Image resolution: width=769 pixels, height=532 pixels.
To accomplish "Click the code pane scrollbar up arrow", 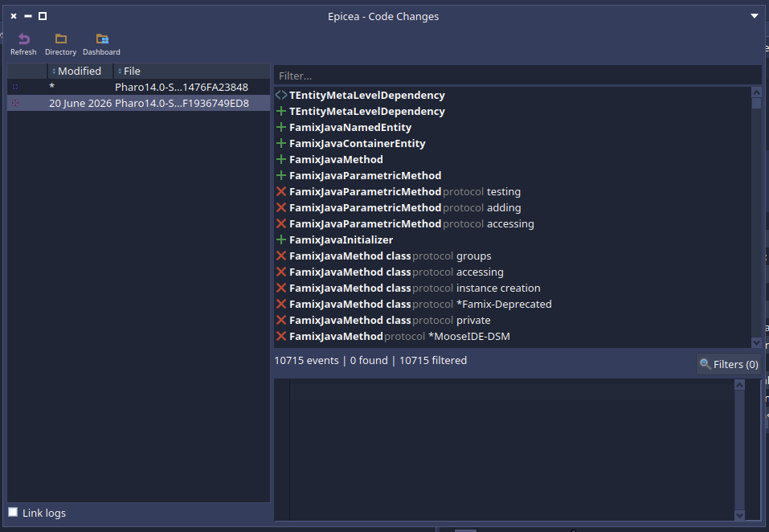I will click(x=739, y=385).
